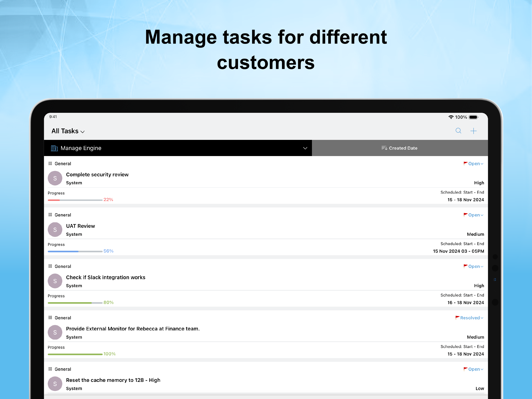This screenshot has width=532, height=399.
Task: Sort tasks by Created Date
Action: 400,148
